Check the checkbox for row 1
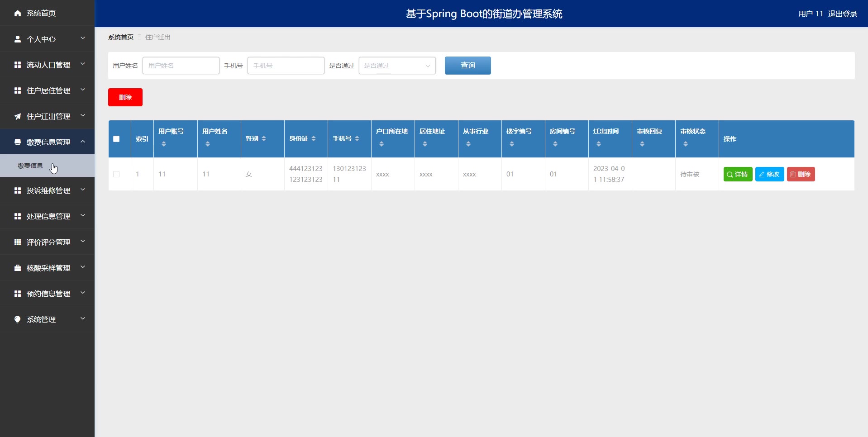The height and width of the screenshot is (437, 868). [x=116, y=174]
